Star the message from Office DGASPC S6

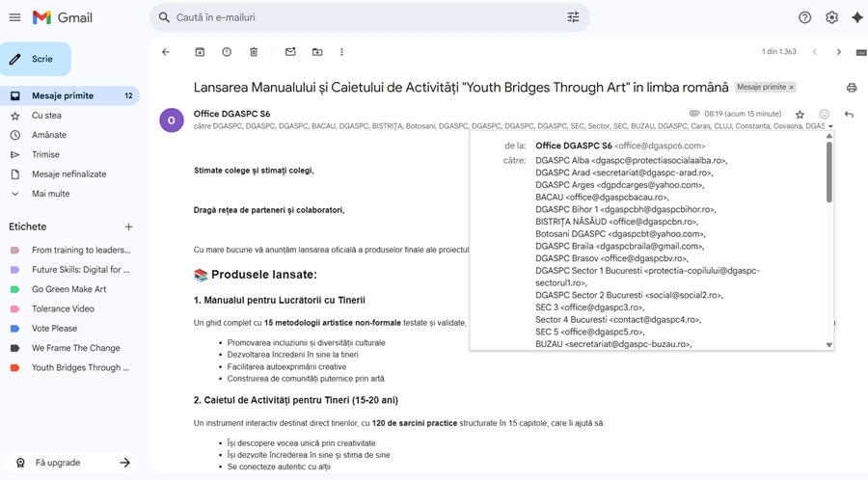[800, 115]
